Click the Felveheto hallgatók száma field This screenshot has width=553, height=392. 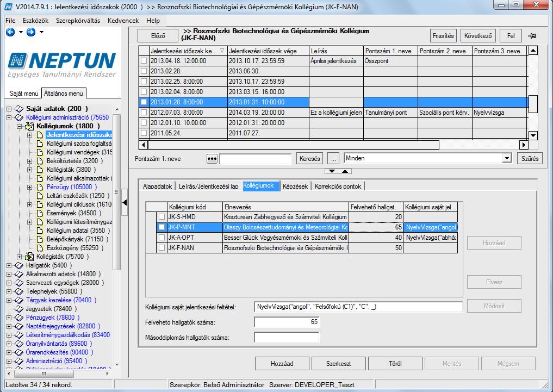pos(287,322)
